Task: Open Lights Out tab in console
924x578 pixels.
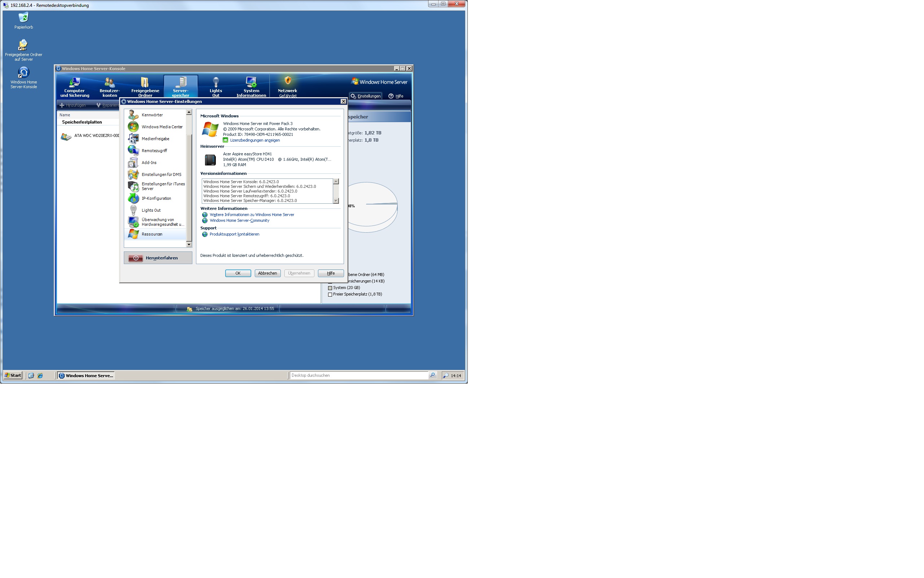Action: tap(216, 87)
